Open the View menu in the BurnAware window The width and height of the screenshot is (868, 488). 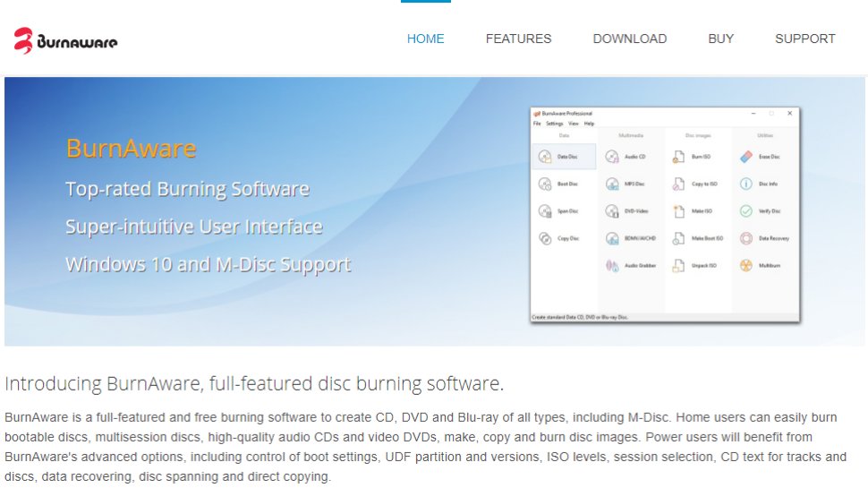(574, 124)
